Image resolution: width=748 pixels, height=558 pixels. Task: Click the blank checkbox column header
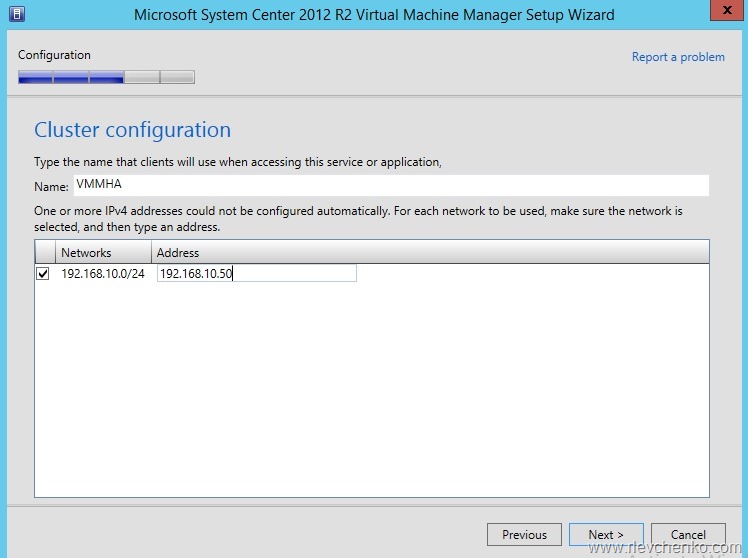tap(44, 253)
